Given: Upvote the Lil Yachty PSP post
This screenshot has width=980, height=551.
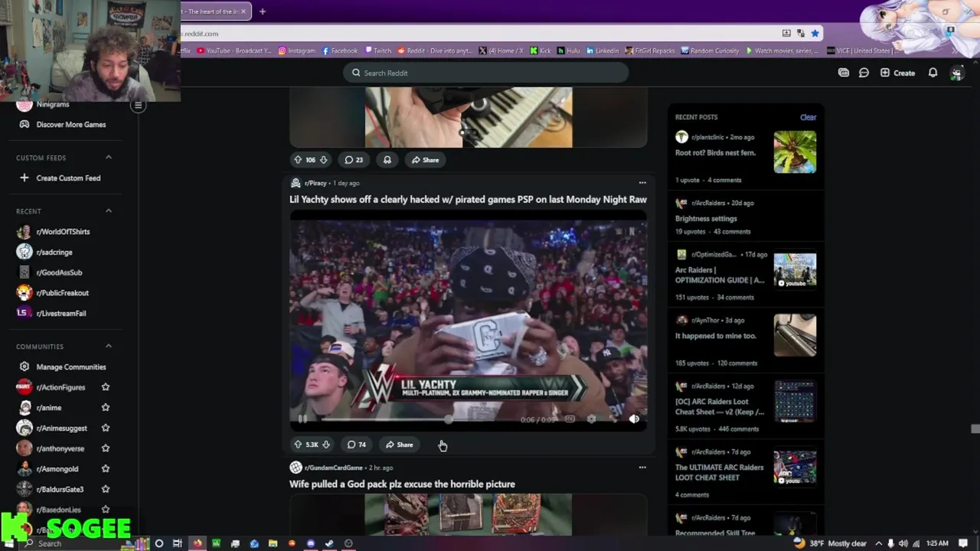Looking at the screenshot, I should tap(298, 445).
